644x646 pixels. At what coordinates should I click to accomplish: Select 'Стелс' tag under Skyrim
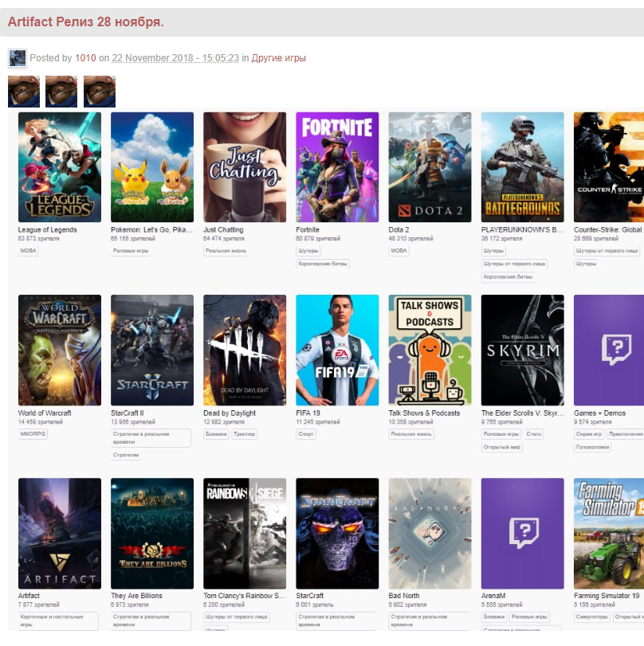click(534, 434)
